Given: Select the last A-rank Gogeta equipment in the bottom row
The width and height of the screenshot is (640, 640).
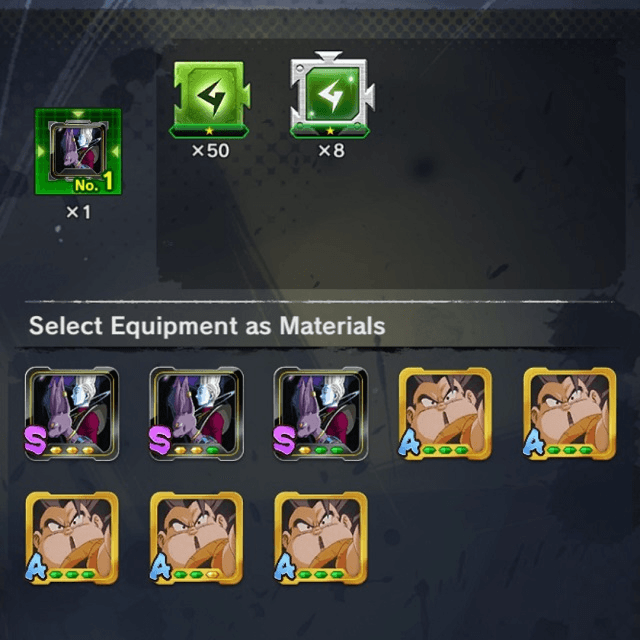Looking at the screenshot, I should point(321,538).
